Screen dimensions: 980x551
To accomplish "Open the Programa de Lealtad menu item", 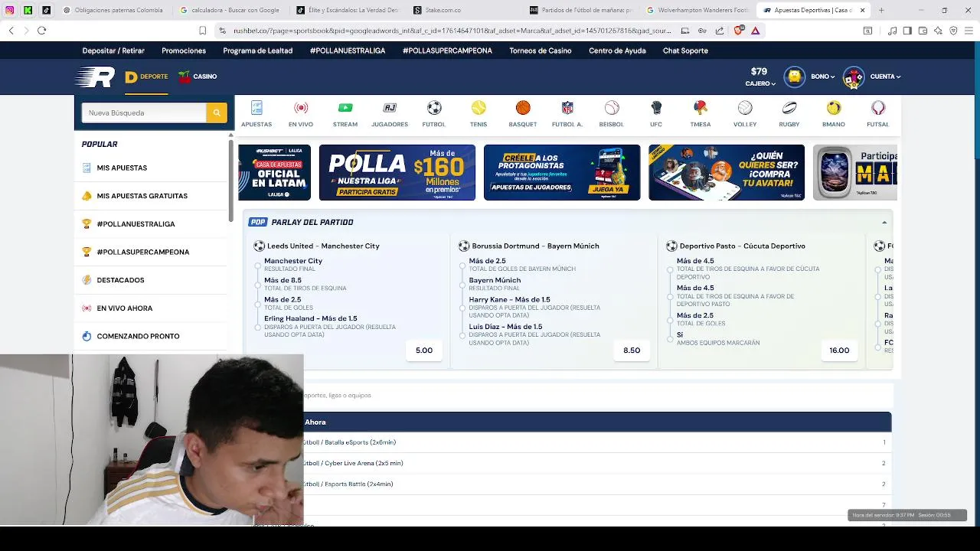I will tap(258, 51).
